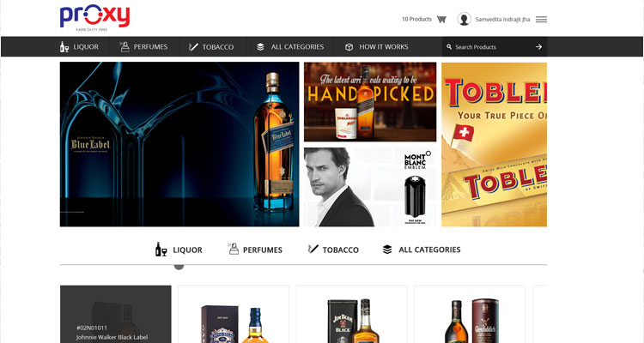Switch to ALL CATEGORIES tab below banners
The image size is (644, 343).
click(429, 250)
